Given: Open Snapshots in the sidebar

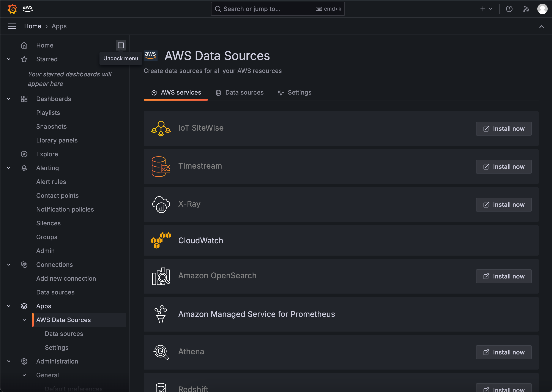Looking at the screenshot, I should [51, 126].
